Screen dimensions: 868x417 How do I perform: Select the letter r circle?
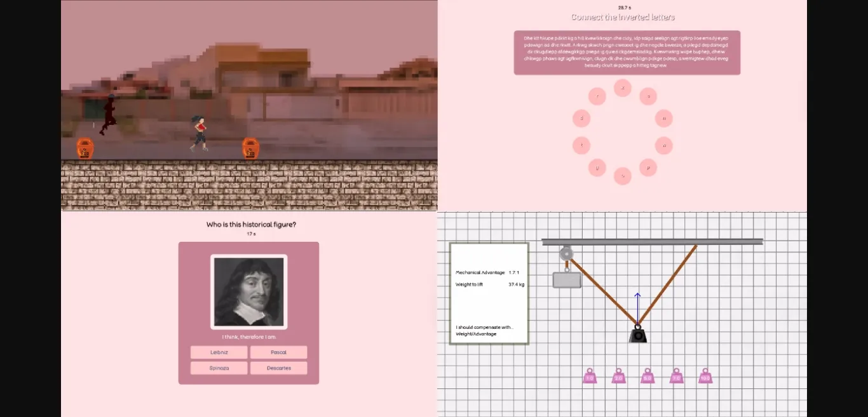(x=597, y=96)
